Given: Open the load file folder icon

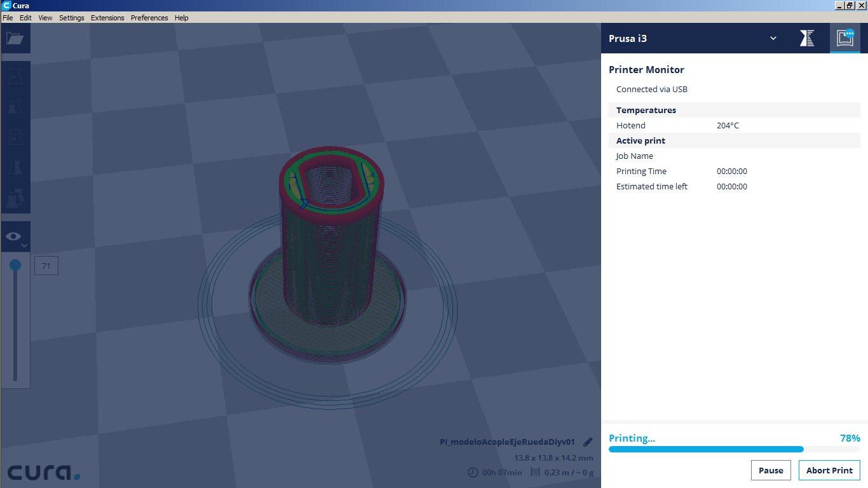Looking at the screenshot, I should point(15,38).
